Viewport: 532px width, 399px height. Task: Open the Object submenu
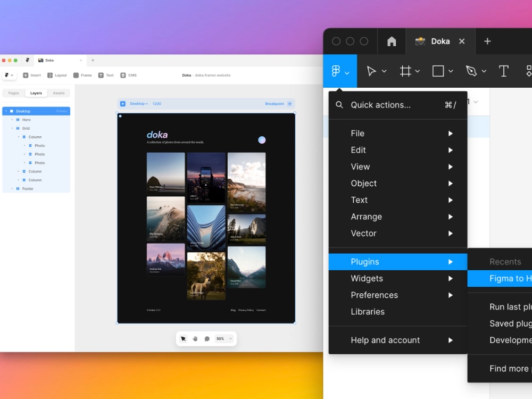pyautogui.click(x=397, y=183)
